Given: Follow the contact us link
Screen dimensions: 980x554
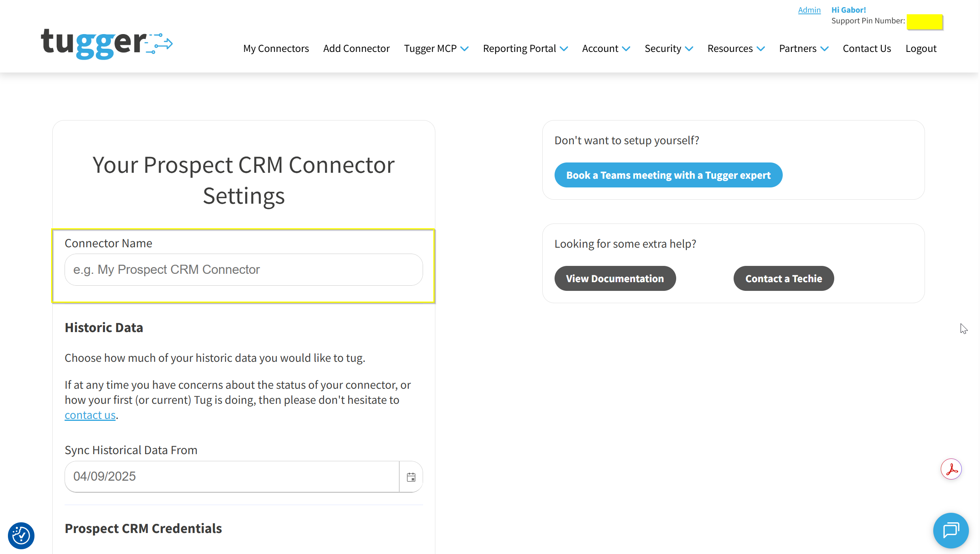Looking at the screenshot, I should pyautogui.click(x=90, y=415).
